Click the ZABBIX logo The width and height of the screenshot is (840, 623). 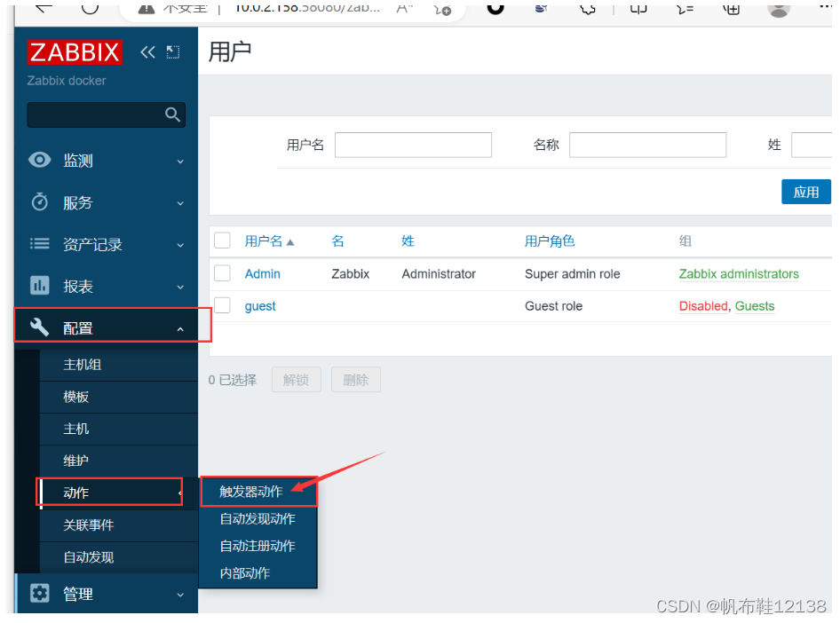point(75,52)
